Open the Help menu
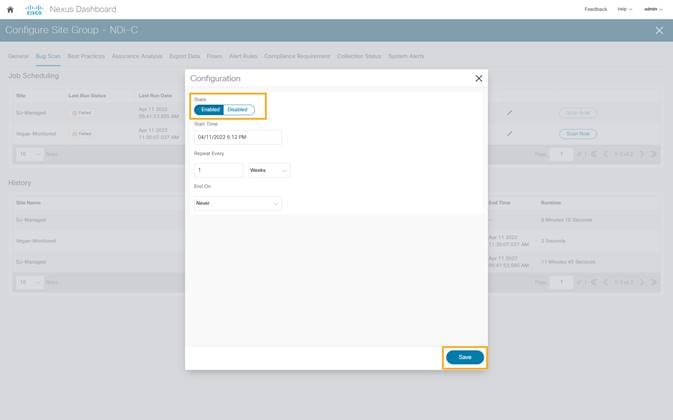Viewport: 673px width, 420px height. (x=624, y=9)
